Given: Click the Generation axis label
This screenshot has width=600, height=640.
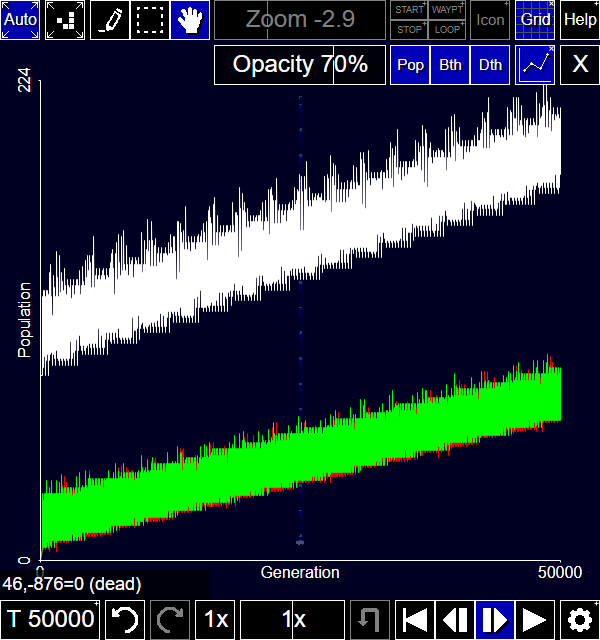Looking at the screenshot, I should pos(300,573).
